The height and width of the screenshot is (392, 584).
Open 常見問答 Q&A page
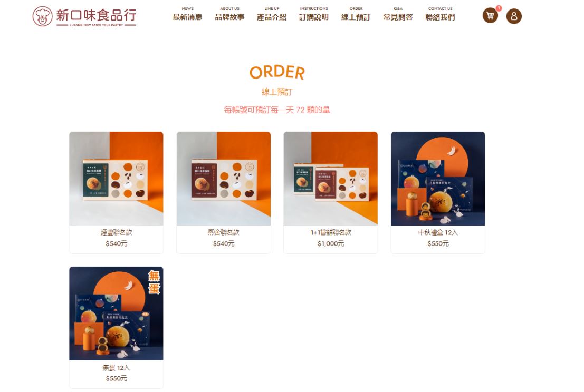pos(398,14)
